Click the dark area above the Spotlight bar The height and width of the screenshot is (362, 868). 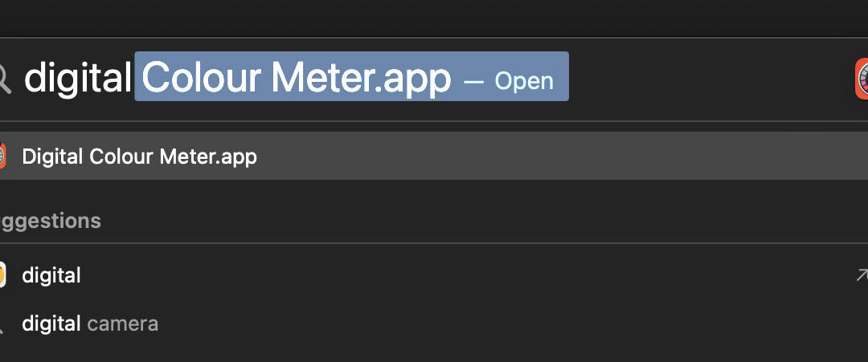(x=434, y=16)
